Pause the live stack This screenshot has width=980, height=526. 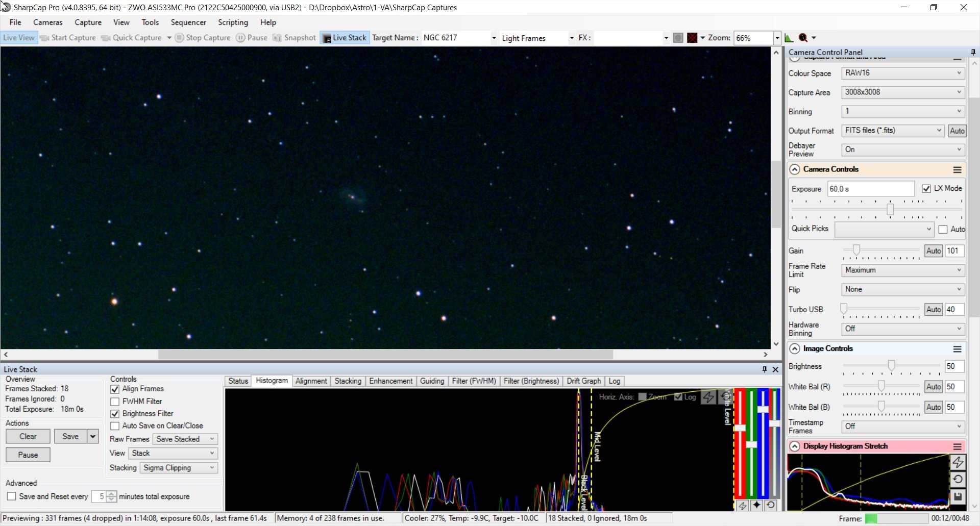click(x=28, y=455)
